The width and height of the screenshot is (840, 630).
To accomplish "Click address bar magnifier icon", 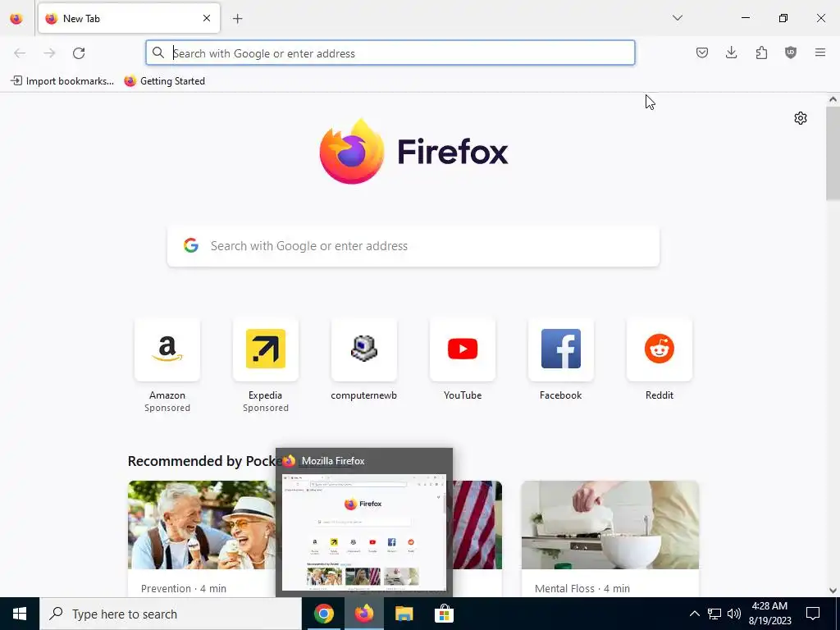I will pyautogui.click(x=158, y=52).
